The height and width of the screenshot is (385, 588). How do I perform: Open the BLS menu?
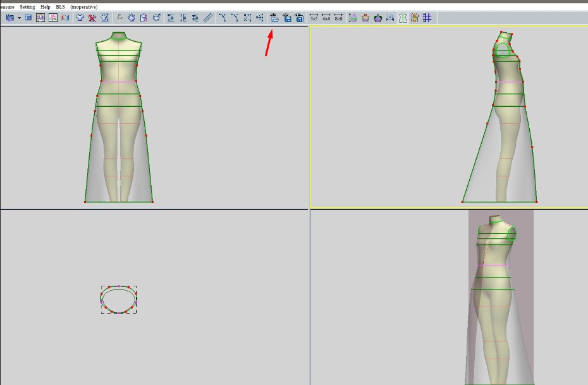(x=61, y=6)
